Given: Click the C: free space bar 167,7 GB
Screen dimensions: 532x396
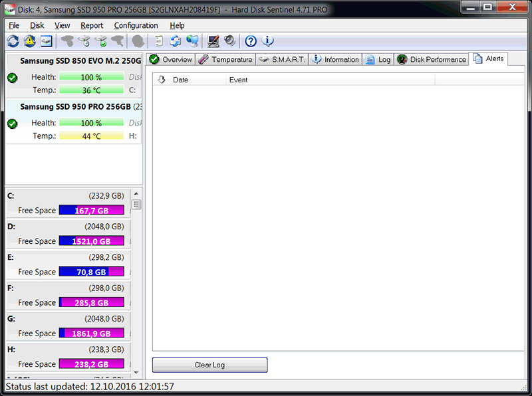Looking at the screenshot, I should (x=92, y=210).
